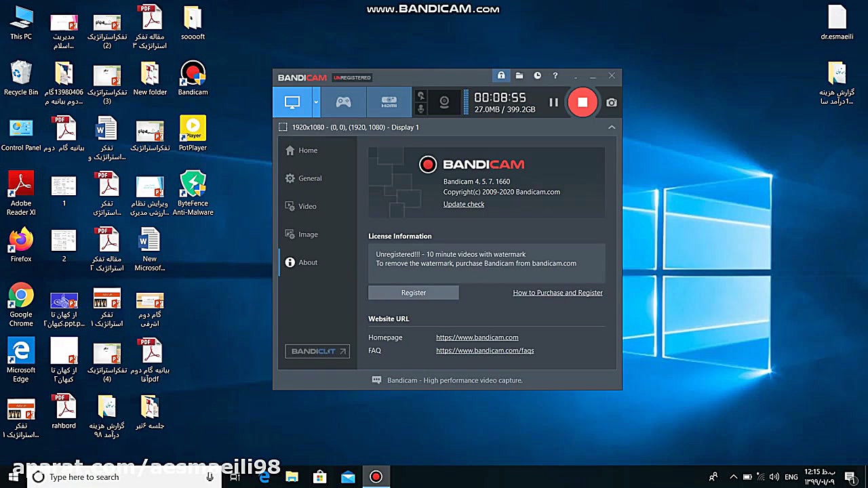868x488 pixels.
Task: Select the dr.esmaeili file on desktop
Action: [837, 22]
